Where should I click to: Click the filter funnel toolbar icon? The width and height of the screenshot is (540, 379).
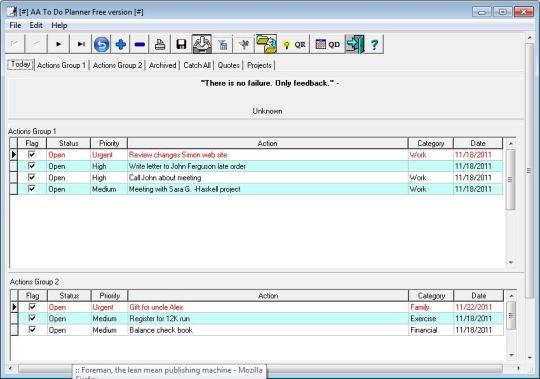coord(223,44)
